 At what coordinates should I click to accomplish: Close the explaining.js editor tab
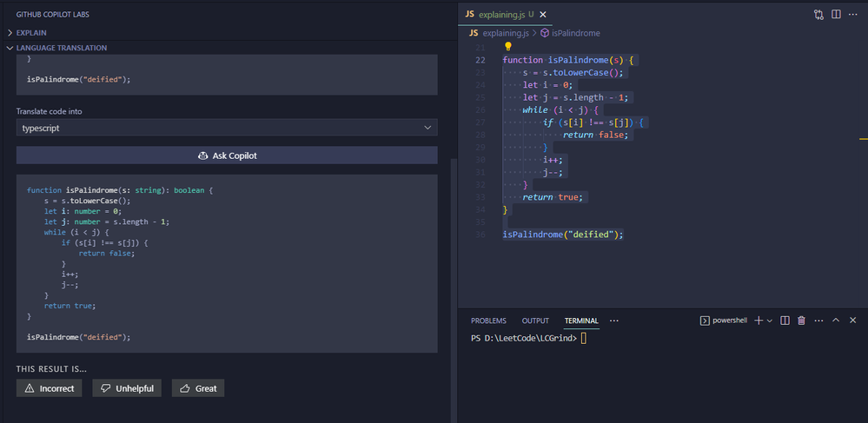click(x=543, y=15)
